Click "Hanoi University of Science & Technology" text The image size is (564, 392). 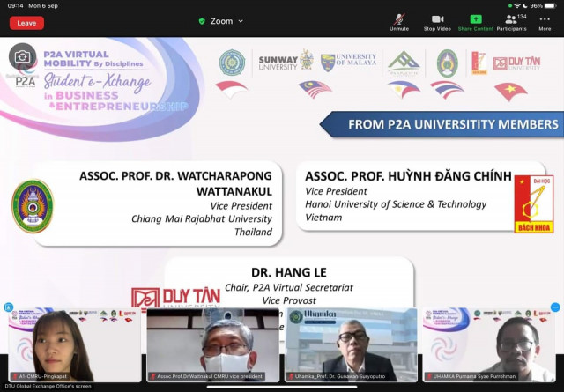pyautogui.click(x=396, y=204)
